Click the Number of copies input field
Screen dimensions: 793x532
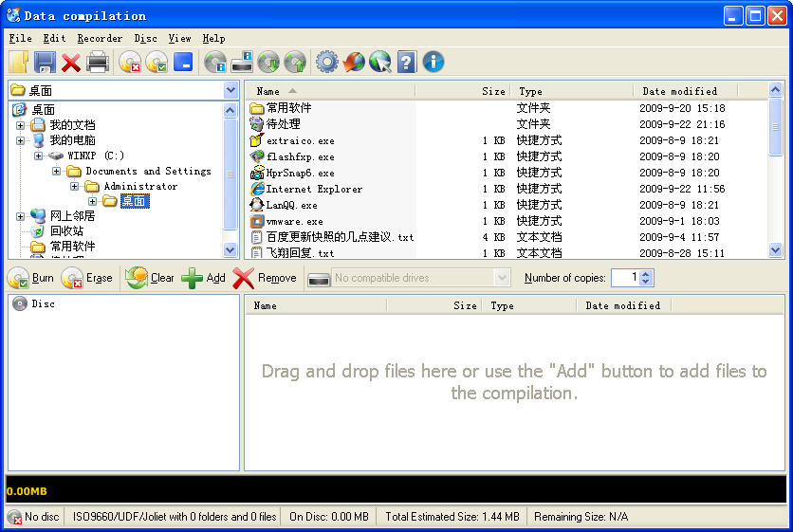click(626, 278)
